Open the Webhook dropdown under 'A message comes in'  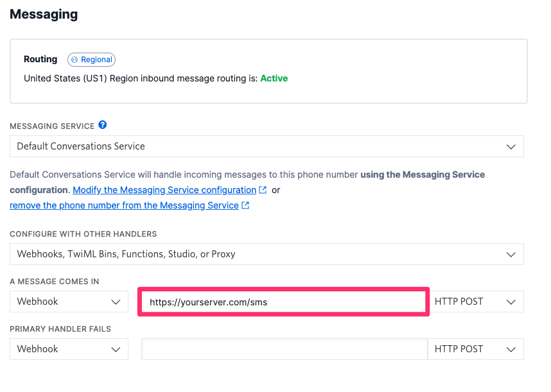(x=69, y=301)
